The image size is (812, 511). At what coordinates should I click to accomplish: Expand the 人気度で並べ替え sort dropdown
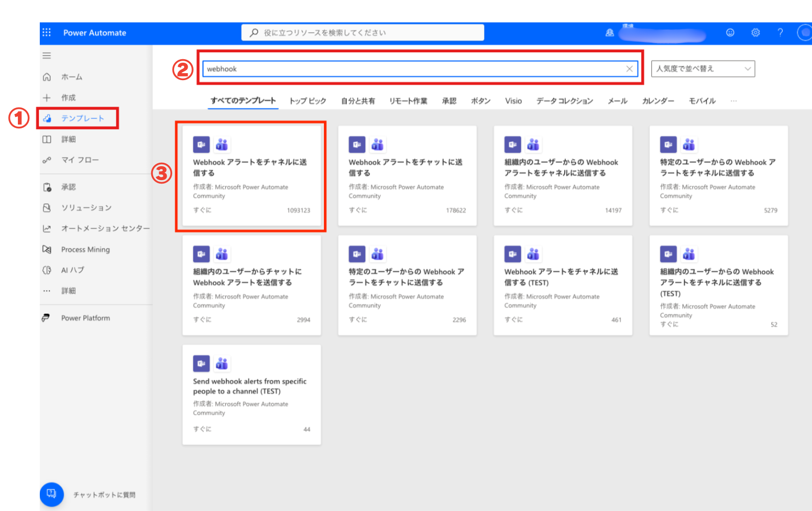pyautogui.click(x=703, y=69)
